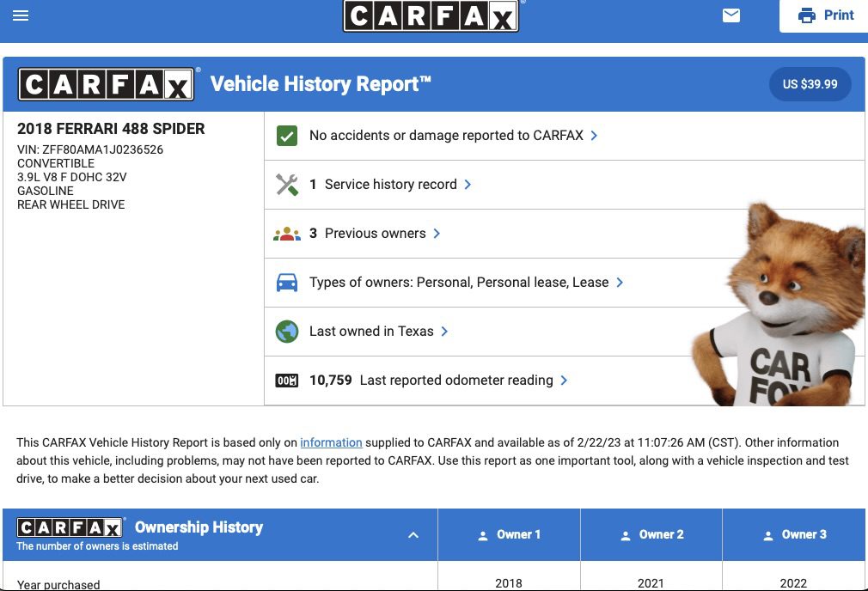This screenshot has height=591, width=868.
Task: Click the REAR WHEEL DRIVE text
Action: pos(70,204)
